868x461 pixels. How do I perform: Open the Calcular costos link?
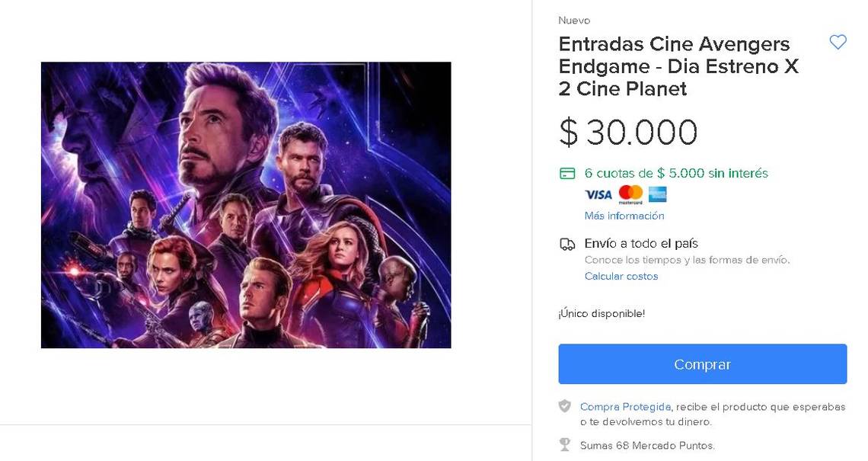pyautogui.click(x=621, y=276)
